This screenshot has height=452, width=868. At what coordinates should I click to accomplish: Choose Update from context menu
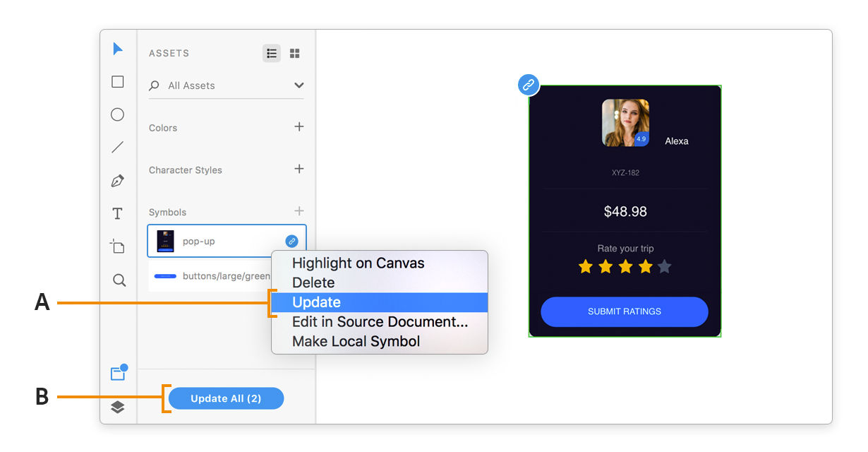coord(380,302)
